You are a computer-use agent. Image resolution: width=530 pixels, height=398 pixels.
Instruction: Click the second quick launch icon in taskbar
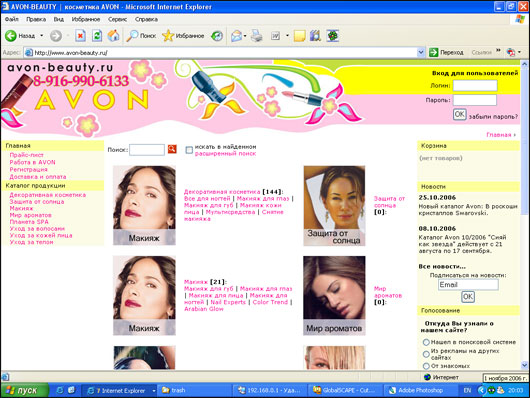tap(71, 390)
